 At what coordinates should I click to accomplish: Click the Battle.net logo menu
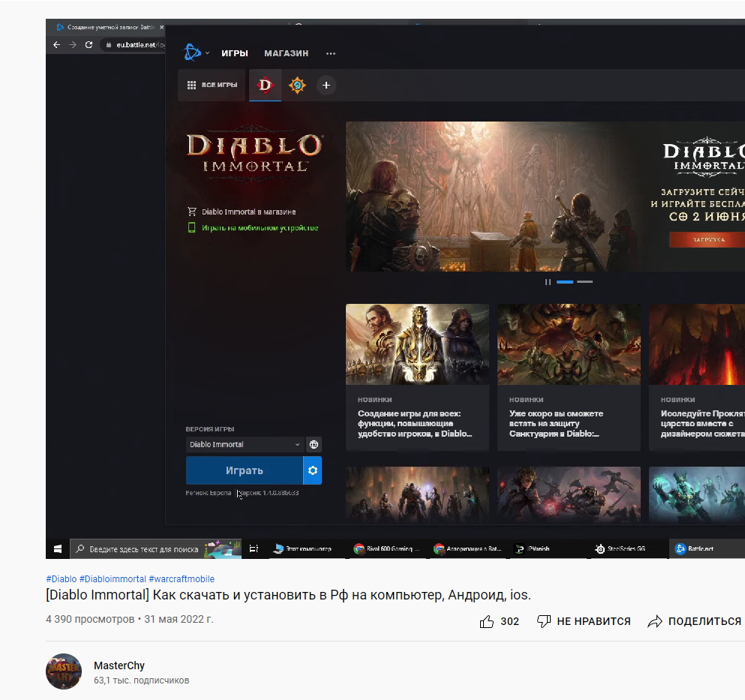pyautogui.click(x=194, y=53)
